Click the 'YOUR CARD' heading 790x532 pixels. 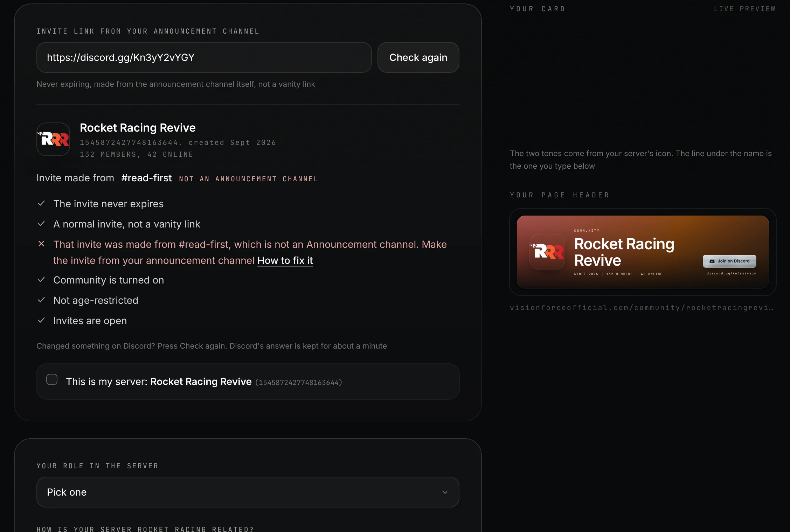click(x=538, y=9)
